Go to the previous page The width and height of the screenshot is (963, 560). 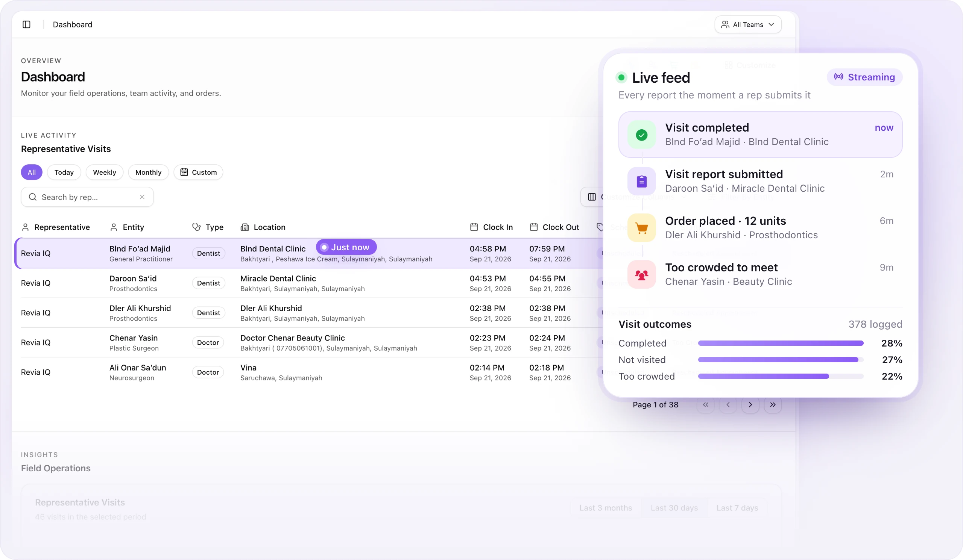728,405
